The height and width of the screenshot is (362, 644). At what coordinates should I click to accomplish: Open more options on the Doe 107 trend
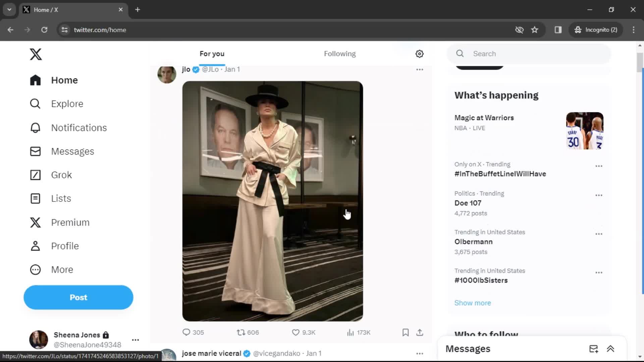pyautogui.click(x=599, y=195)
